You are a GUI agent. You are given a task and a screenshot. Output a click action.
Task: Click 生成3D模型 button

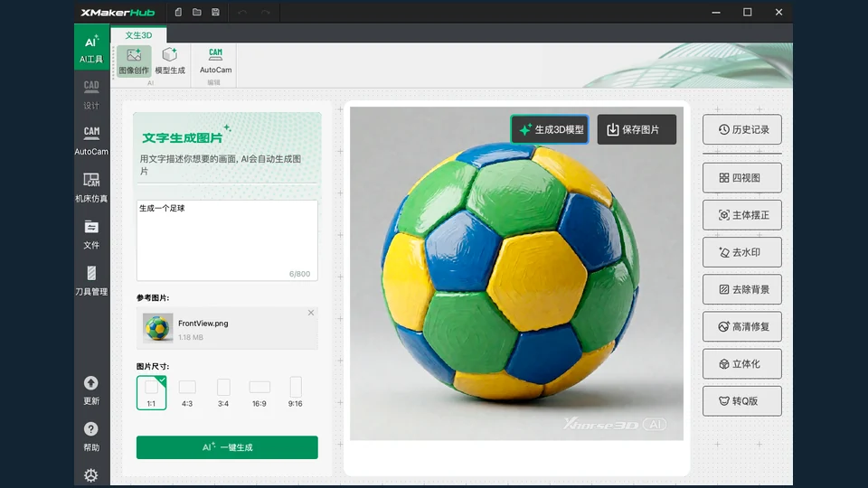[550, 129]
